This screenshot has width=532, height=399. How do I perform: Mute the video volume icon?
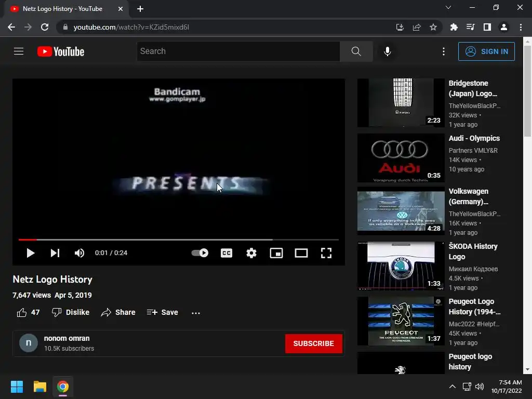79,253
